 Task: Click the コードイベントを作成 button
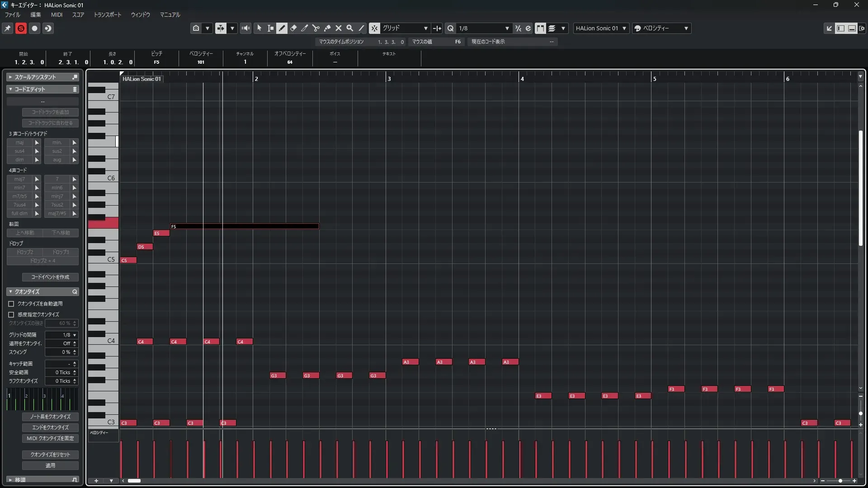(x=50, y=277)
